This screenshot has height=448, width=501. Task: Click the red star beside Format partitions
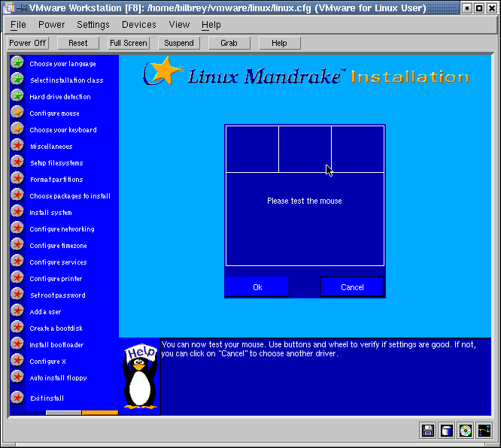tap(17, 179)
